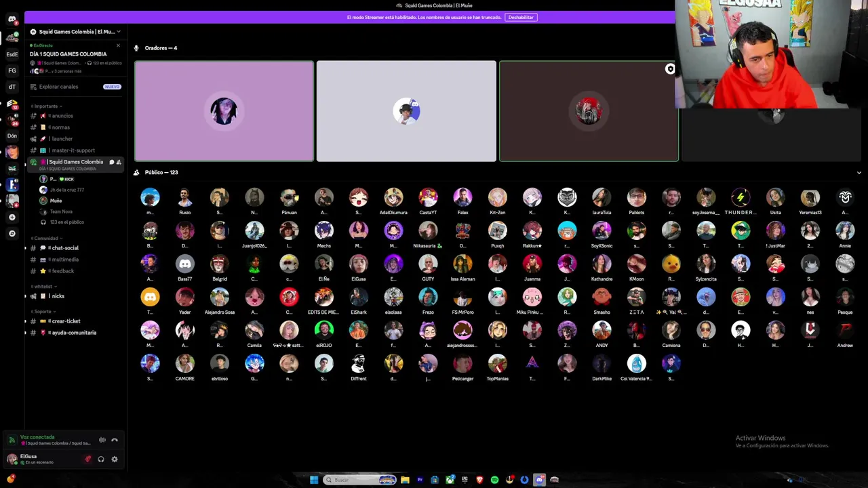Image resolution: width=868 pixels, height=488 pixels.
Task: Unmute the red microphone icon
Action: tap(87, 459)
